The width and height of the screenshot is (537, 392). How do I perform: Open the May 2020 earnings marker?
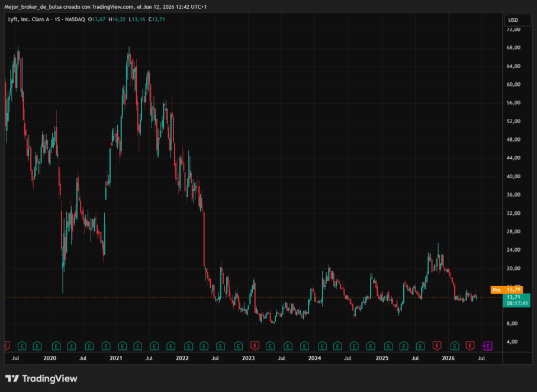[71, 346]
